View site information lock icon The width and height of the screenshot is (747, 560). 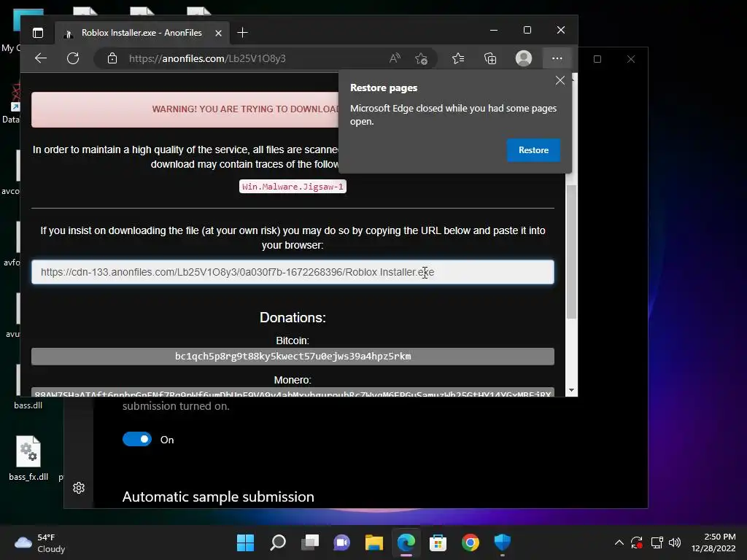pyautogui.click(x=112, y=58)
